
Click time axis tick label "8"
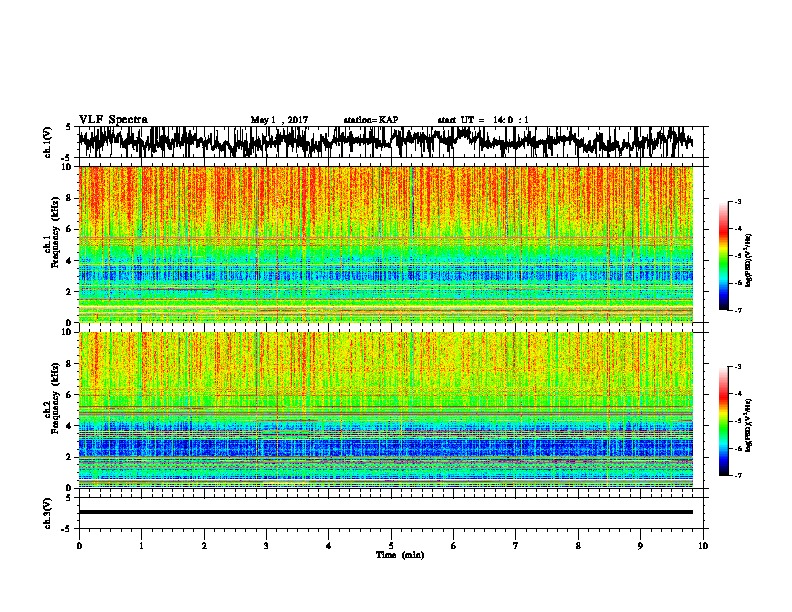pos(578,546)
